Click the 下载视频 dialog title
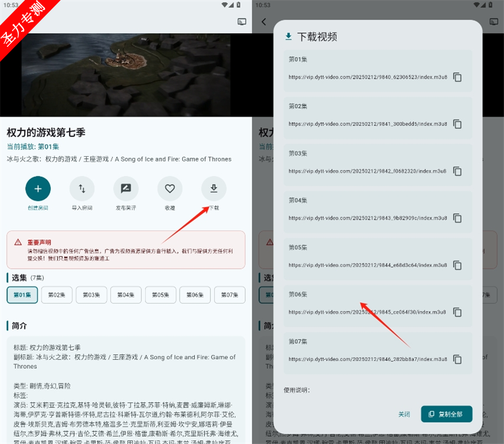504x444 pixels. coord(317,36)
